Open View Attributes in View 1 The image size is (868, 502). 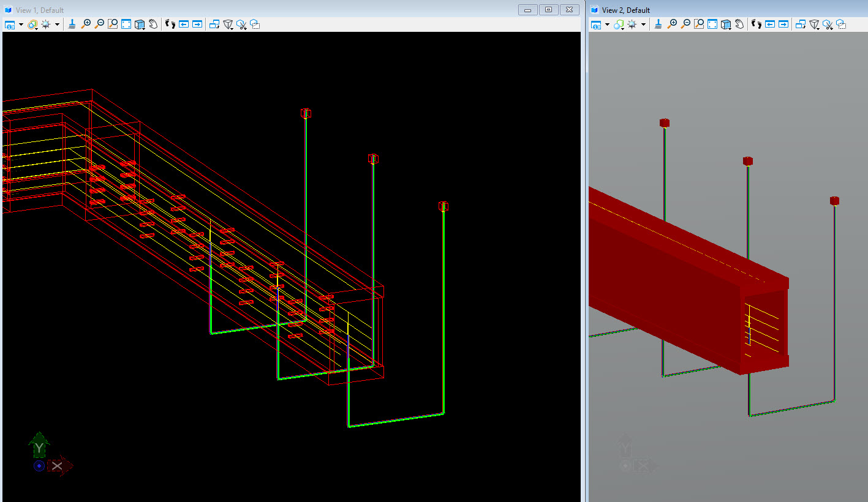pyautogui.click(x=10, y=24)
